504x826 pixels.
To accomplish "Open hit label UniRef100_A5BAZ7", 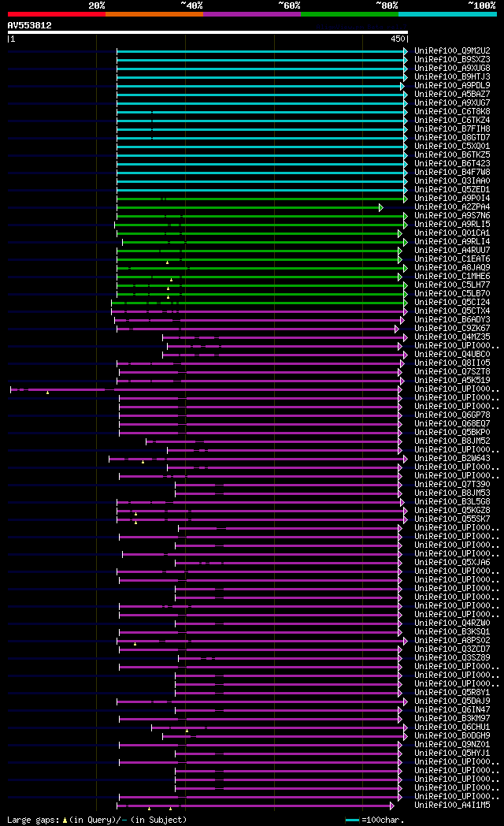I will point(452,95).
